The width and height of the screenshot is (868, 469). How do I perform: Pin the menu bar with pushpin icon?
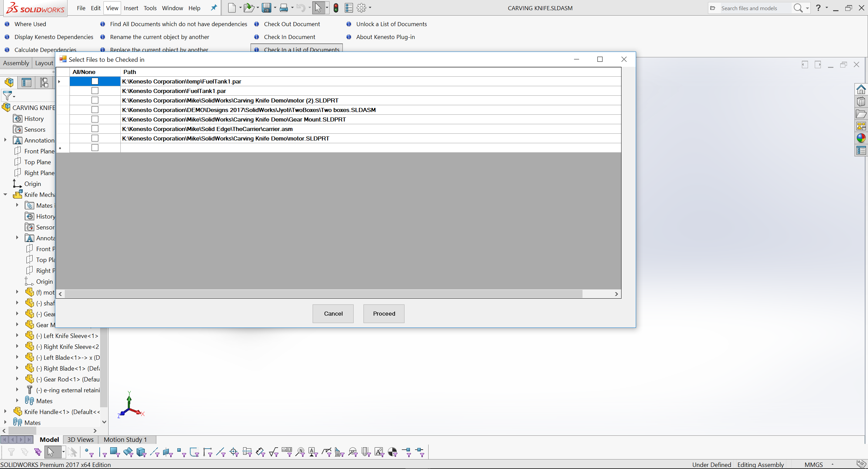[x=214, y=8]
